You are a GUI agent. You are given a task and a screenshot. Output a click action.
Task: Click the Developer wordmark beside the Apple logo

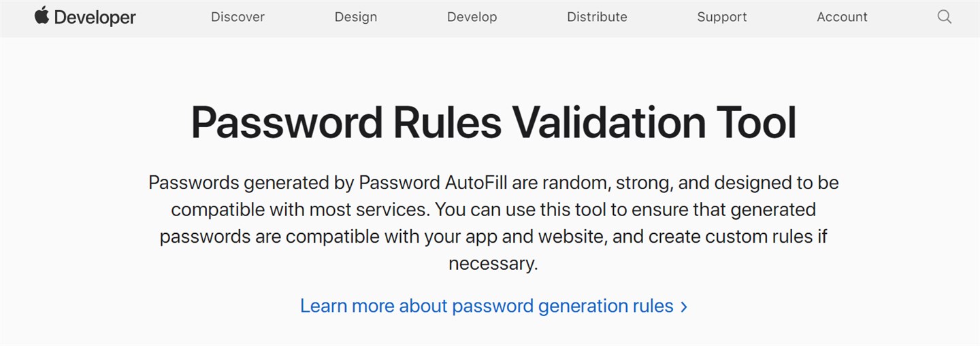(95, 18)
